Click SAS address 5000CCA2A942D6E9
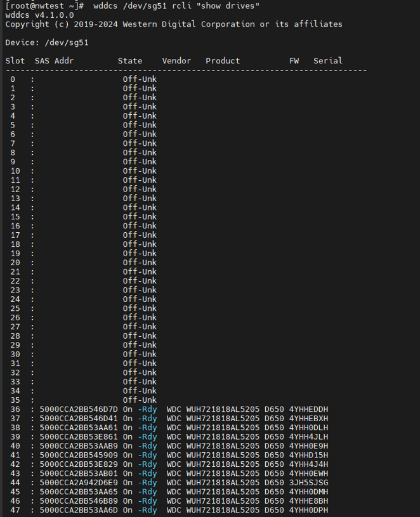Viewport: 420px width, 517px height. tap(79, 483)
